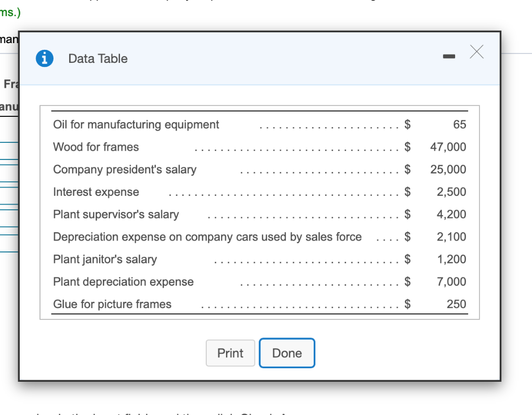Click the value 47,000 for wood
This screenshot has height=415, width=532.
[448, 147]
